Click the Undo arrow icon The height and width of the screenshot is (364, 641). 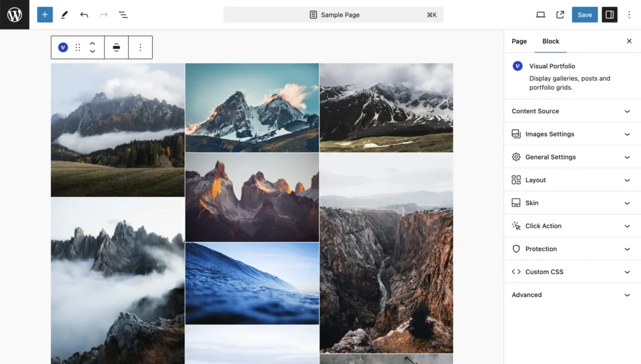[x=84, y=14]
